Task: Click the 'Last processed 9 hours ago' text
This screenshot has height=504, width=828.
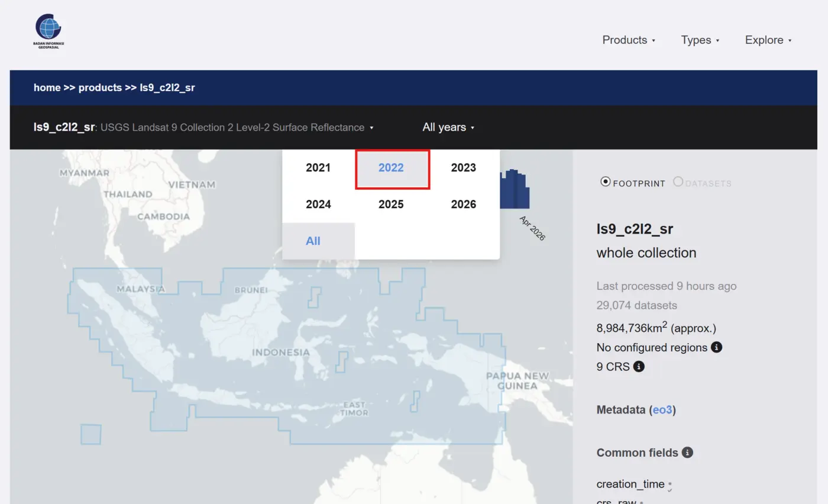Action: [666, 286]
